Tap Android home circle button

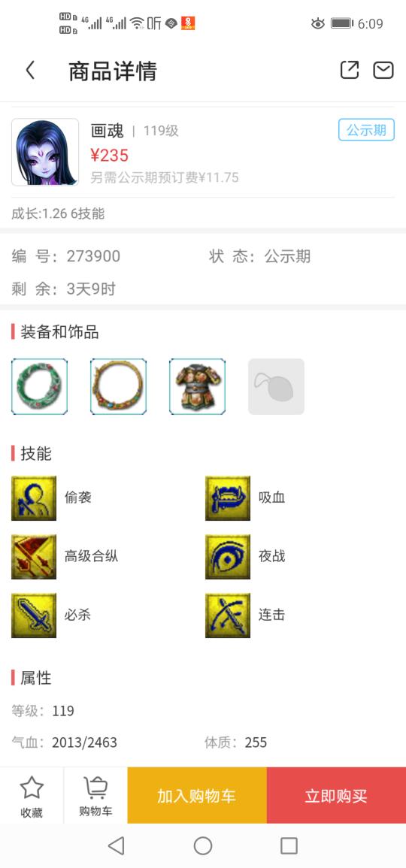203,846
